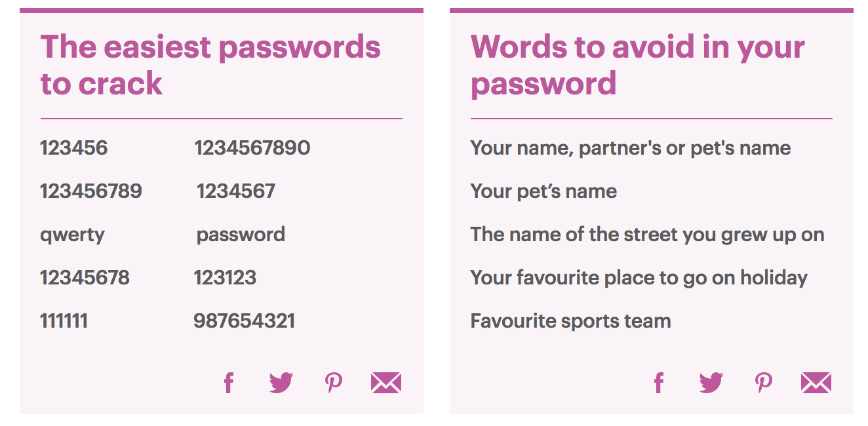
Task: Click 'Favourite sports team' text
Action: [570, 321]
